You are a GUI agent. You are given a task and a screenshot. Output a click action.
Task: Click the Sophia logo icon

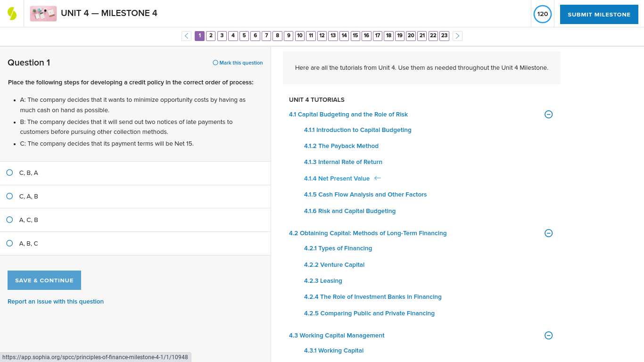click(12, 13)
